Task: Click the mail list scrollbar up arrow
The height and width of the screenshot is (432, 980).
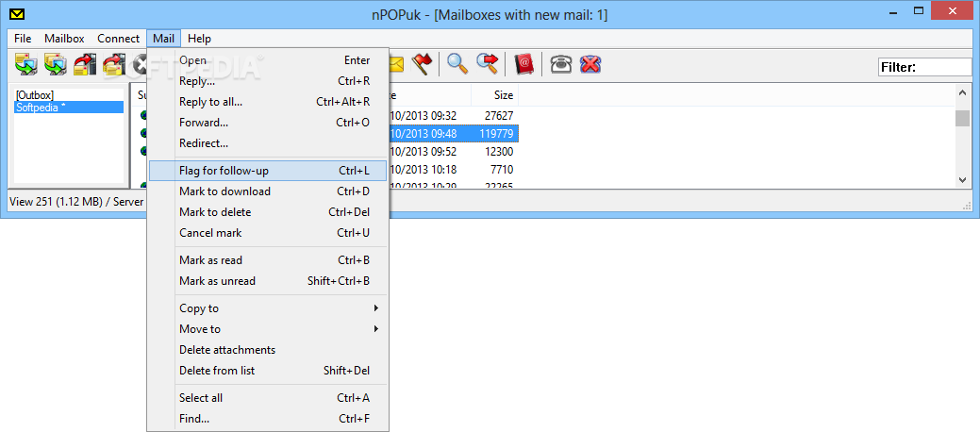Action: pos(962,93)
